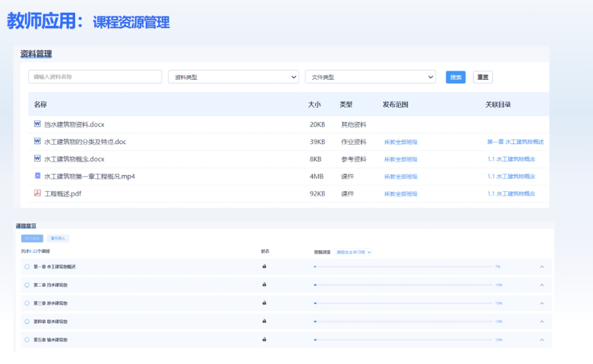Click the lock icon in 第五章 输水建筑物 row

click(264, 340)
